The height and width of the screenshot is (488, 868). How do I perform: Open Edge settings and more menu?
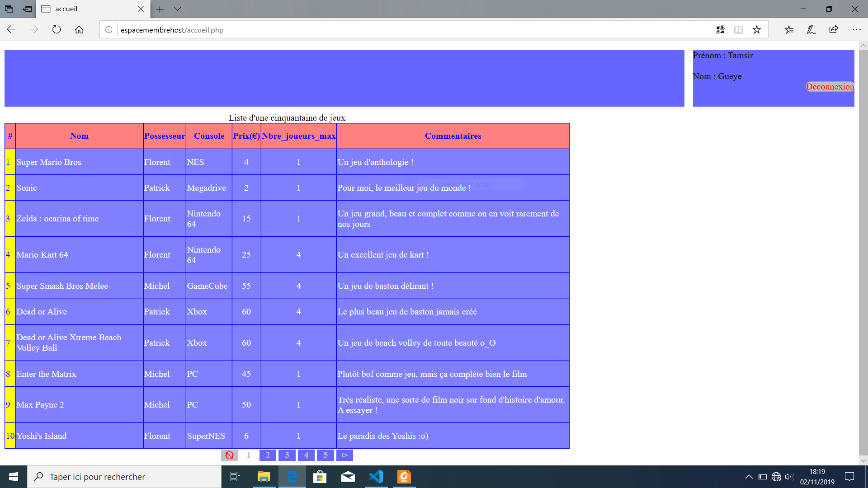tap(856, 30)
